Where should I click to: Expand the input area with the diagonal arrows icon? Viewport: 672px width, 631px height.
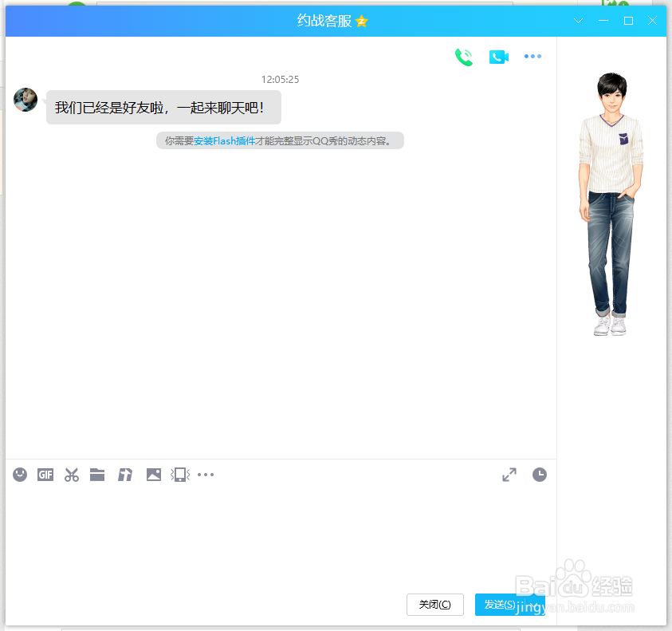tap(509, 475)
